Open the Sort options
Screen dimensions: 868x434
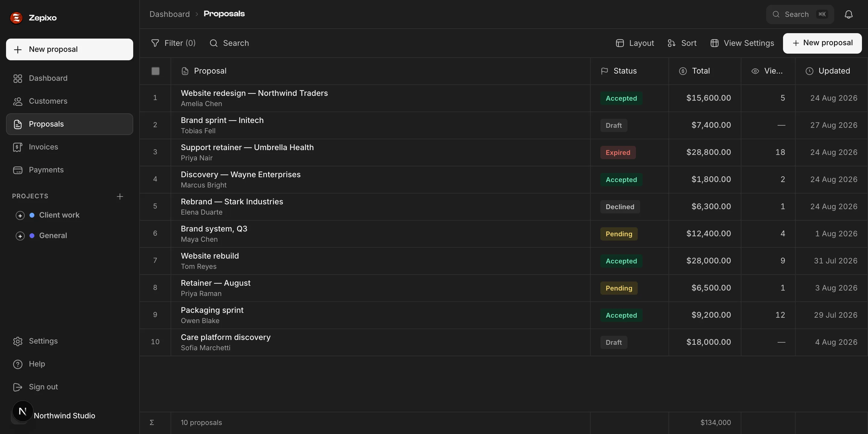tap(682, 43)
